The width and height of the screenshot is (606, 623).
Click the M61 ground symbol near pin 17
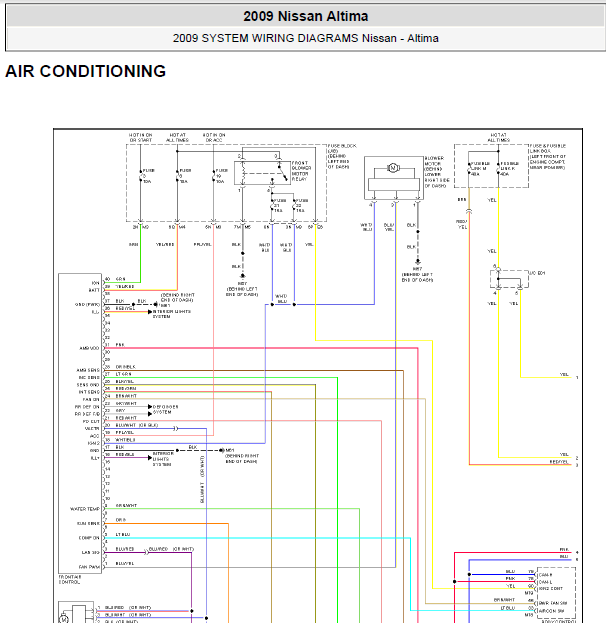tap(222, 450)
